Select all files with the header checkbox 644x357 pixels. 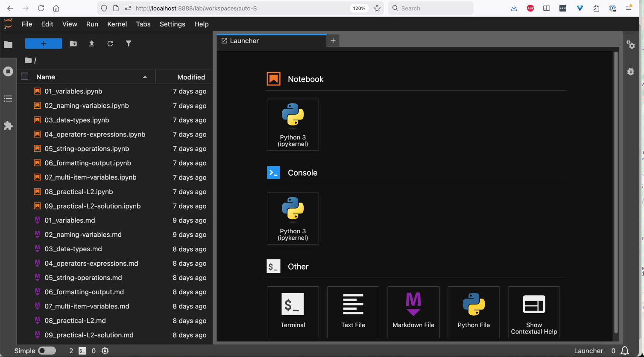click(24, 76)
